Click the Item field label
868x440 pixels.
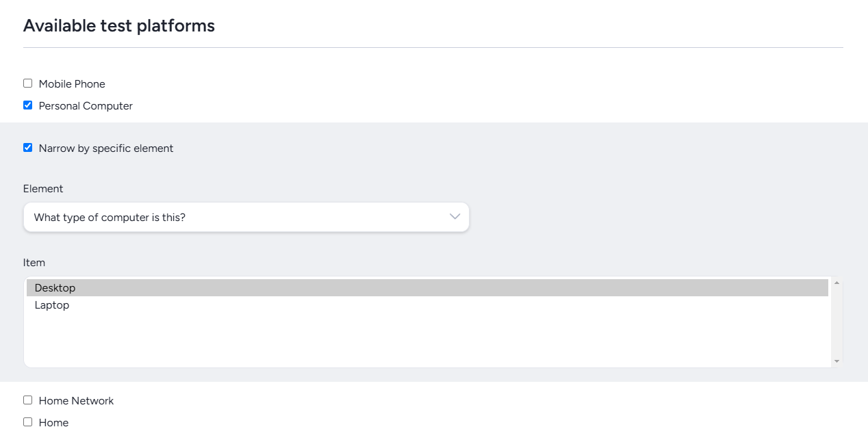(x=34, y=263)
